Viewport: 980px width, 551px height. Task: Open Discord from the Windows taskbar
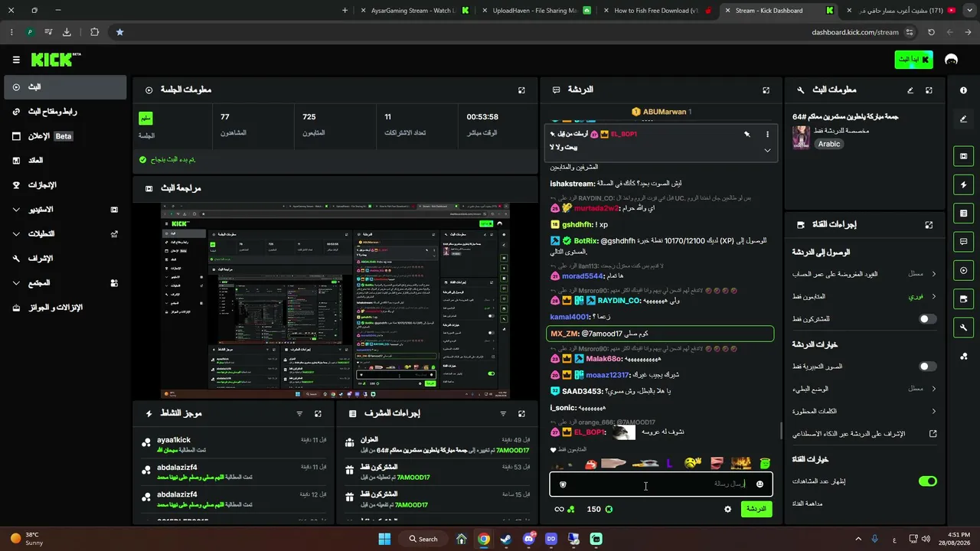(528, 539)
